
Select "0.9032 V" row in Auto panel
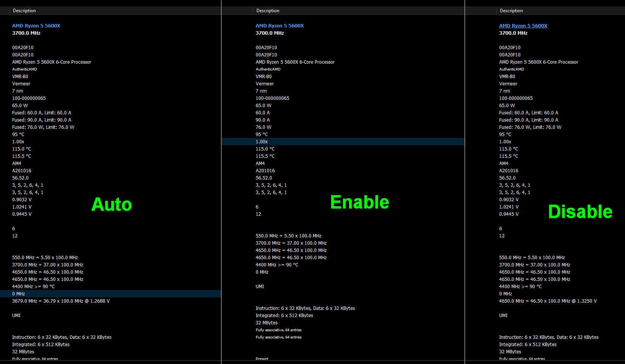point(22,200)
